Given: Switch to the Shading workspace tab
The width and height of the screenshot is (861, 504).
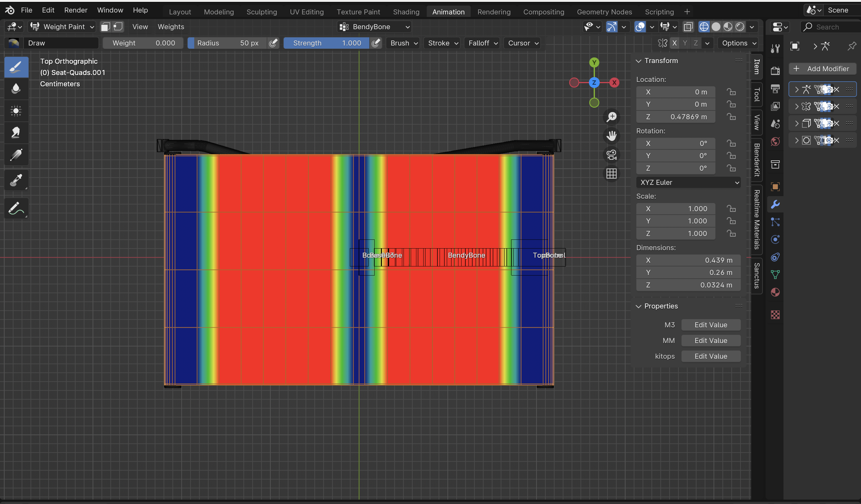Looking at the screenshot, I should tap(406, 12).
